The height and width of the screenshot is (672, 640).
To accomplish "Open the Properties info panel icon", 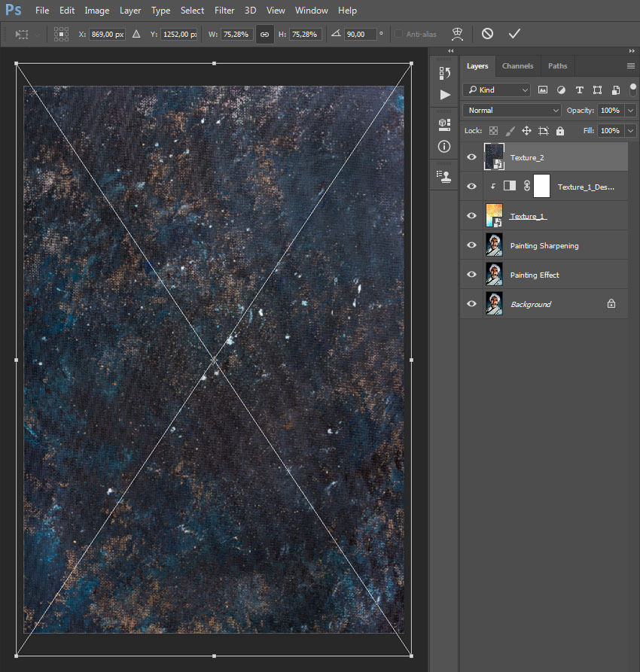I will (444, 146).
